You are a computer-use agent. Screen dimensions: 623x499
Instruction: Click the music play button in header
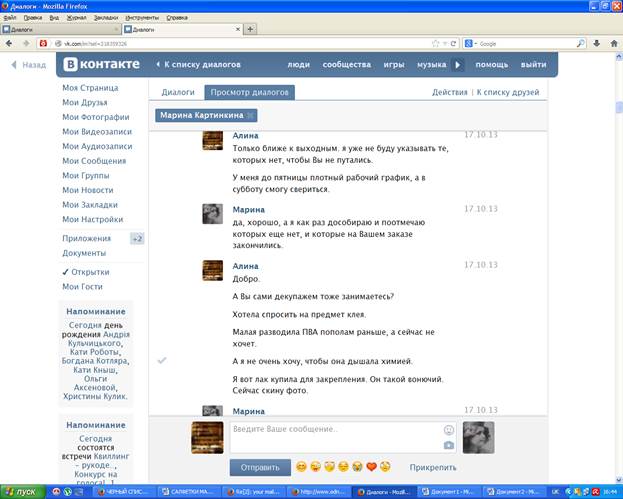(x=458, y=64)
